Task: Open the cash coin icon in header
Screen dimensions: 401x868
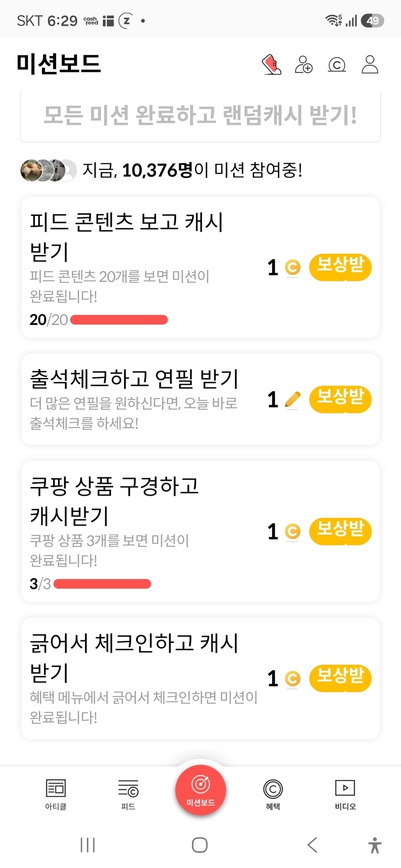Action: pyautogui.click(x=337, y=64)
